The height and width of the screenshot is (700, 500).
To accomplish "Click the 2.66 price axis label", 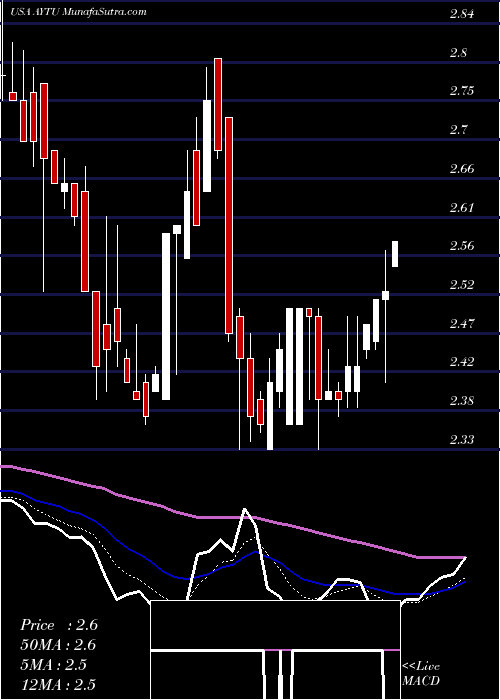I will 462,169.
